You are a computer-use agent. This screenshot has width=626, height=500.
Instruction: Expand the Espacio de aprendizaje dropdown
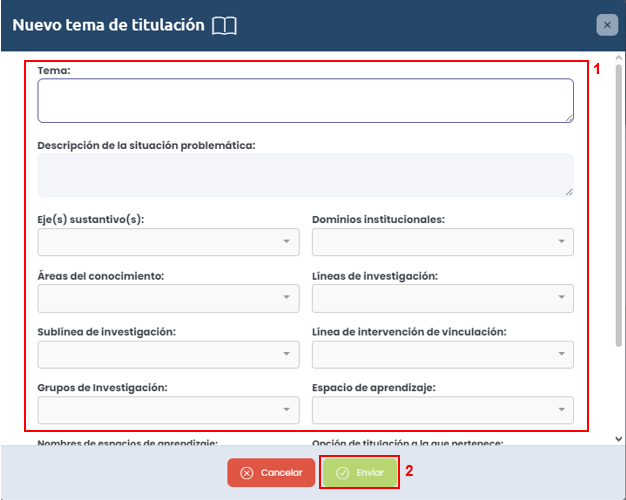pos(442,410)
